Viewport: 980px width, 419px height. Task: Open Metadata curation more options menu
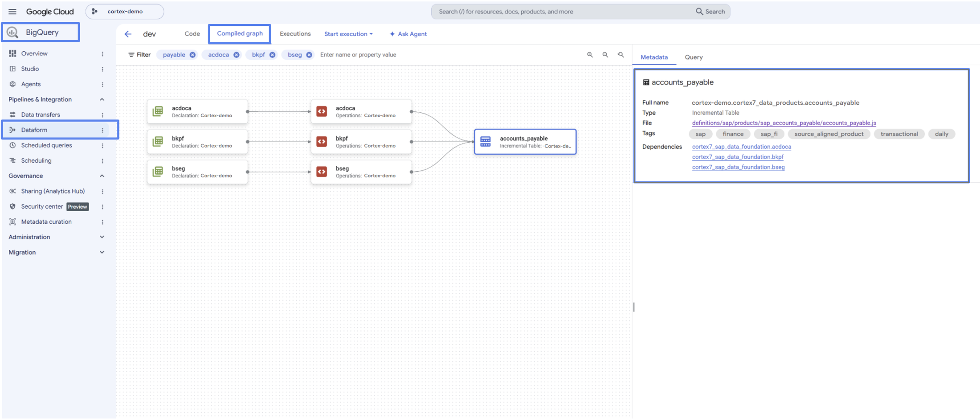click(x=102, y=222)
